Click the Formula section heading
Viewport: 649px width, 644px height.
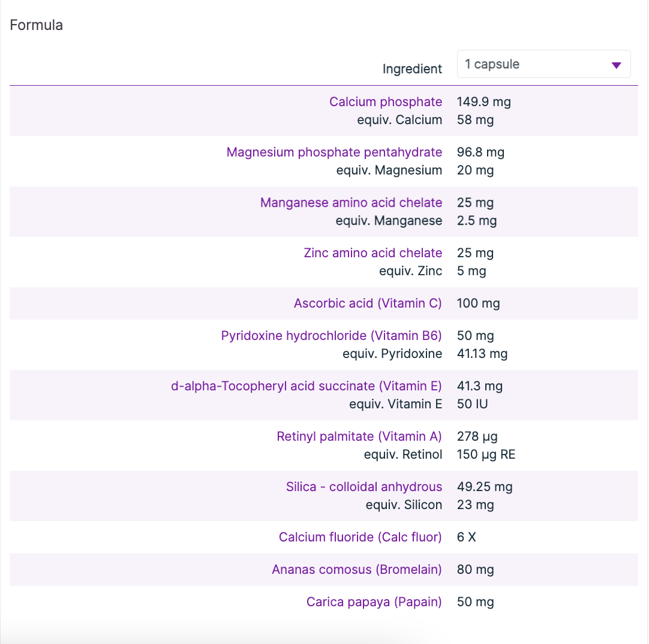click(37, 25)
